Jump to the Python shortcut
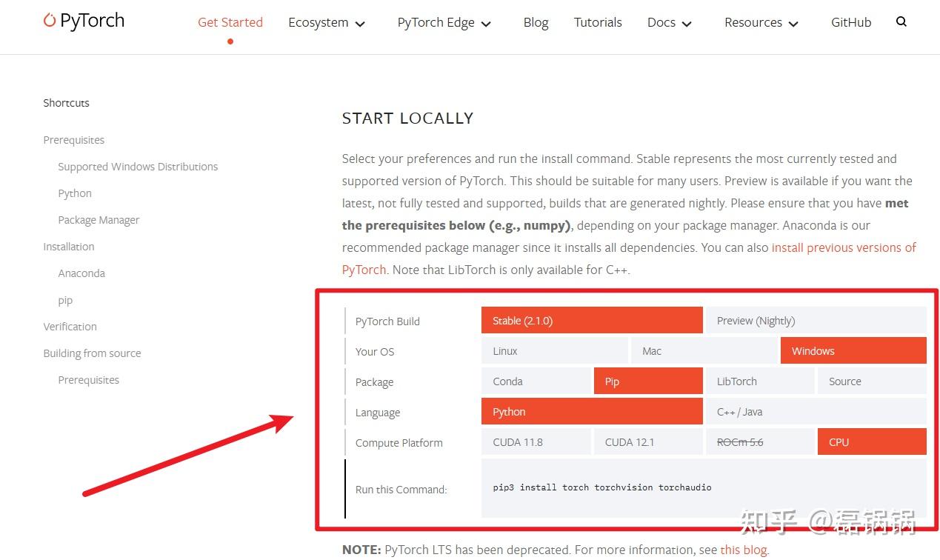This screenshot has height=560, width=940. click(x=75, y=193)
